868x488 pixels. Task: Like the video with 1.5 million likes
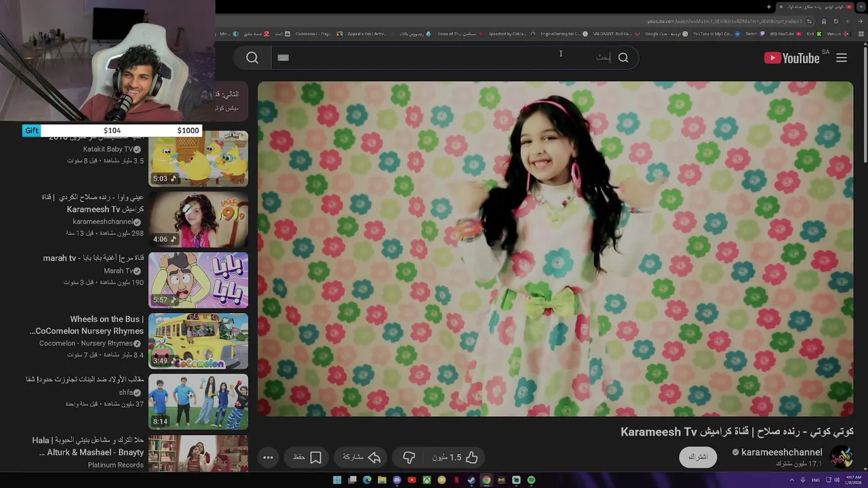coord(456,457)
